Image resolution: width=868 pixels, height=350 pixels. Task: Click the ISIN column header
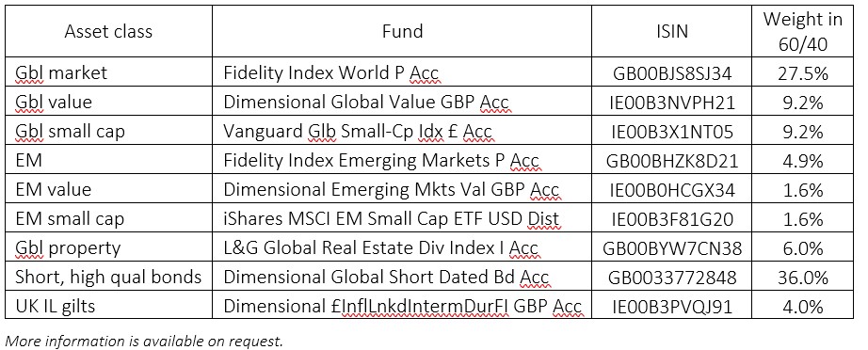click(x=671, y=31)
